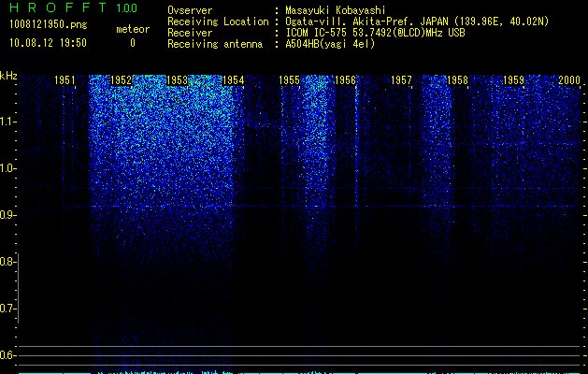This screenshot has height=374, width=588.
Task: Click the 0.7 kHz axis label
Action: coord(7,309)
